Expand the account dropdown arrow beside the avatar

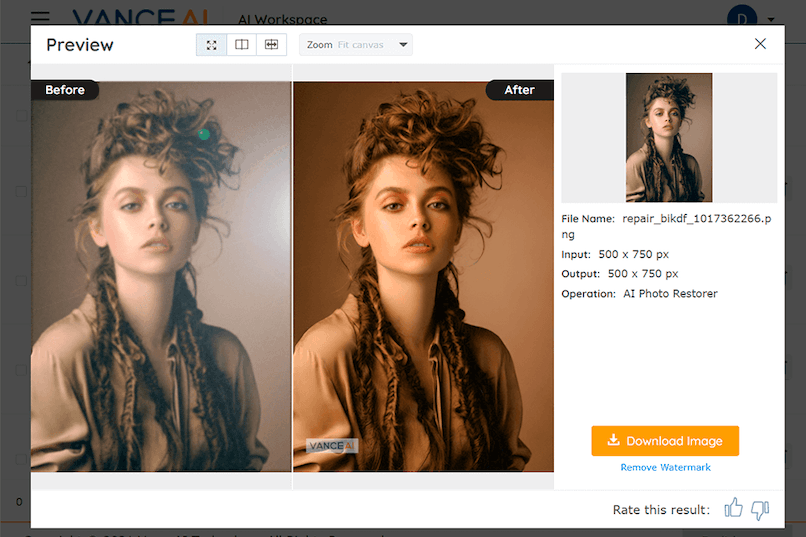point(771,19)
